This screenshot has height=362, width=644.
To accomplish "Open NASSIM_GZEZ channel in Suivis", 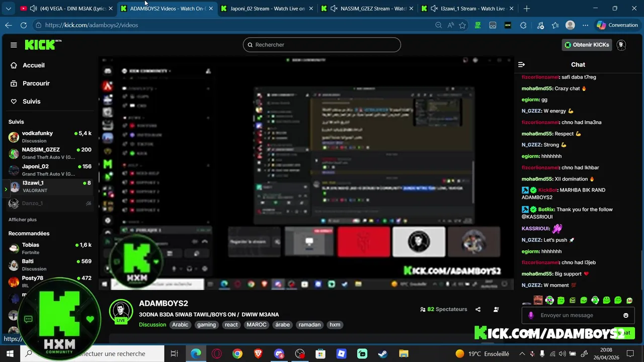I will pos(49,153).
